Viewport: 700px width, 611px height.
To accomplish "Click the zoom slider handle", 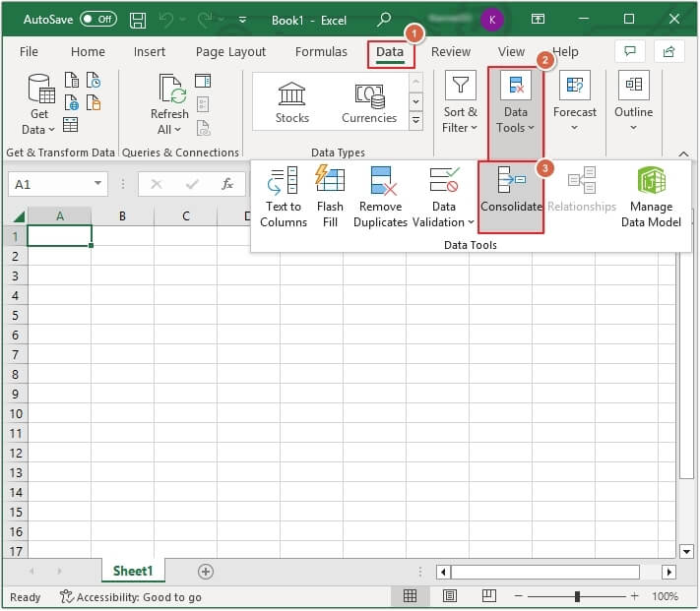I will click(x=577, y=596).
